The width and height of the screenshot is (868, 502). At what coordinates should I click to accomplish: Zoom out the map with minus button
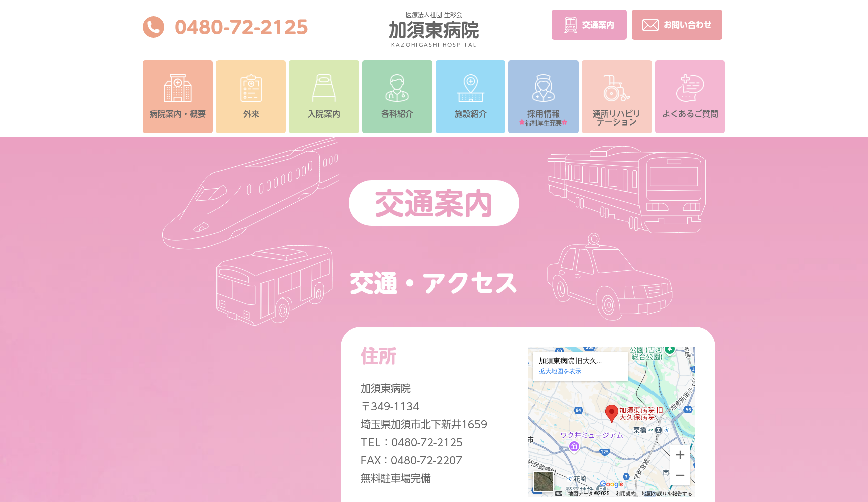coord(680,475)
